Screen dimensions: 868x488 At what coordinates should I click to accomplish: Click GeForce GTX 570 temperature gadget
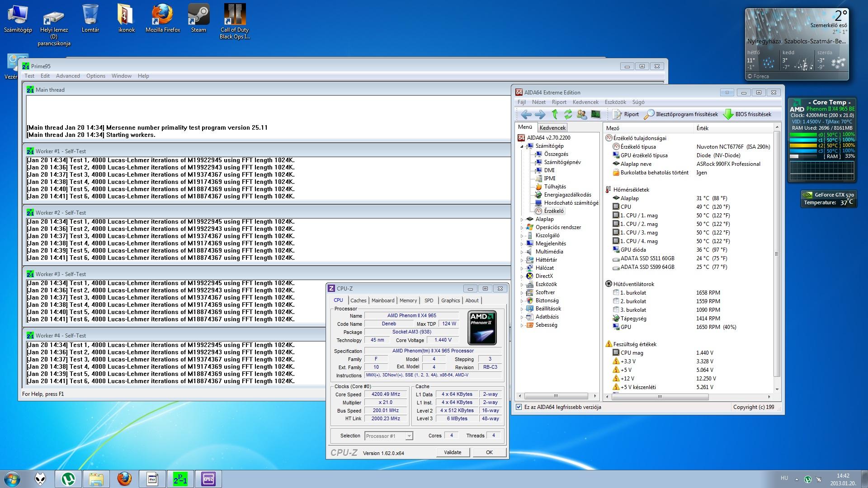click(x=828, y=199)
